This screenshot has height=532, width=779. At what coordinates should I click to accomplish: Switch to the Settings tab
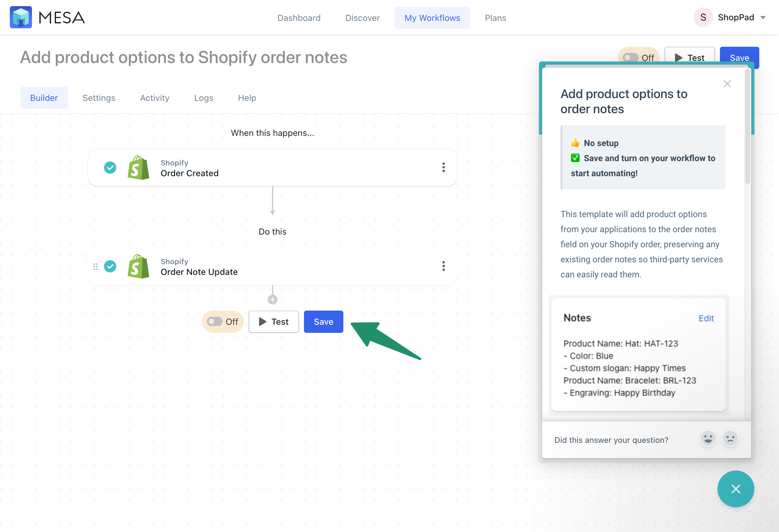coord(99,97)
